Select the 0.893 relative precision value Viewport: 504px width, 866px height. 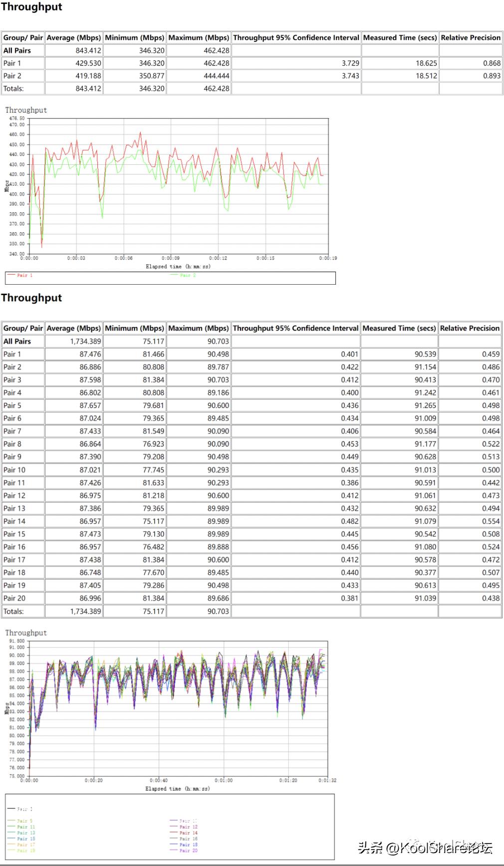pos(492,76)
